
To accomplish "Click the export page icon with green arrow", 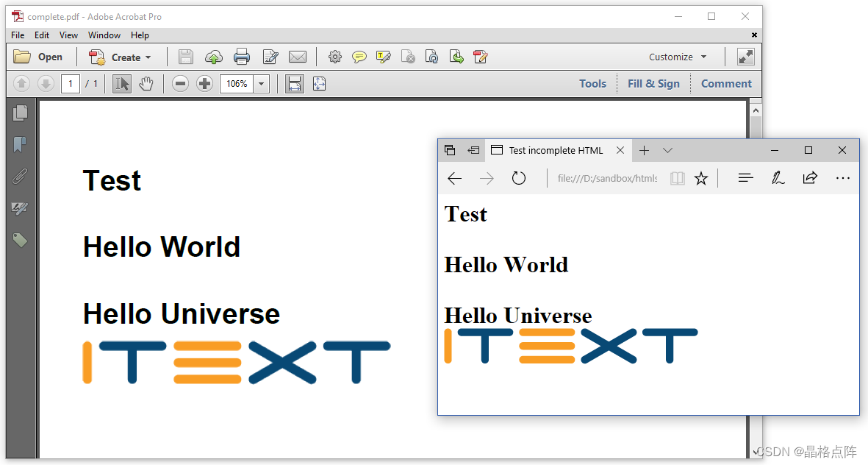I will click(456, 57).
